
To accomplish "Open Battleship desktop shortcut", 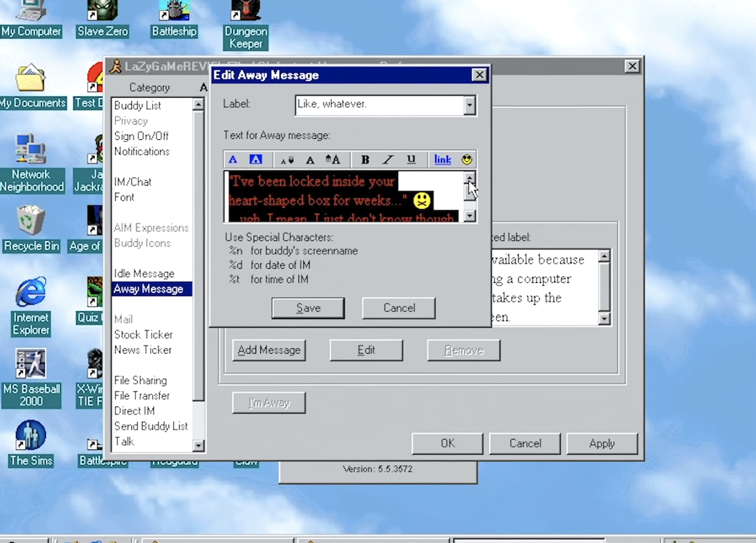I will (x=174, y=19).
